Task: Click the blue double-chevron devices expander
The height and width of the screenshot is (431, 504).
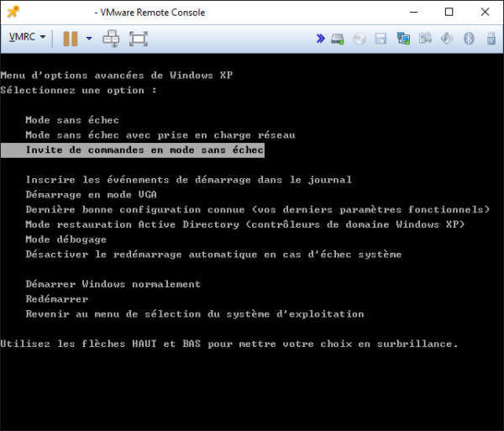Action: click(x=321, y=39)
